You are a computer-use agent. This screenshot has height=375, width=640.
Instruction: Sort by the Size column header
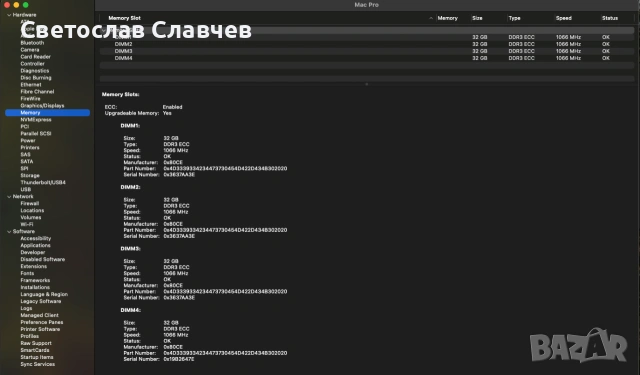click(477, 18)
